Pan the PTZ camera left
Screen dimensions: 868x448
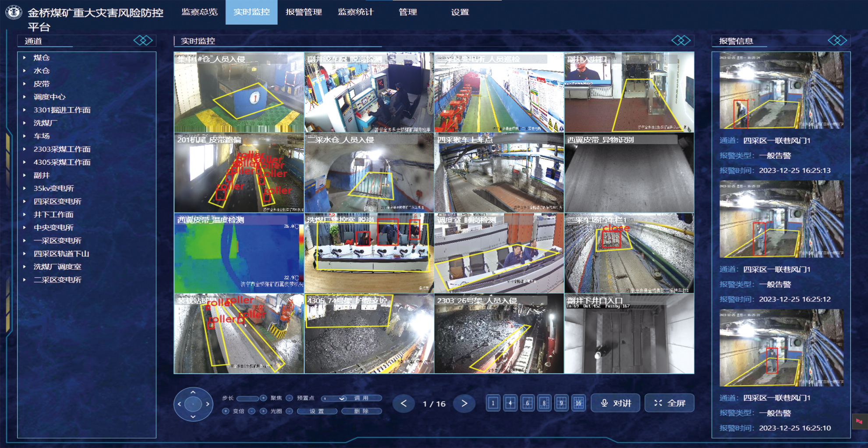tap(179, 404)
